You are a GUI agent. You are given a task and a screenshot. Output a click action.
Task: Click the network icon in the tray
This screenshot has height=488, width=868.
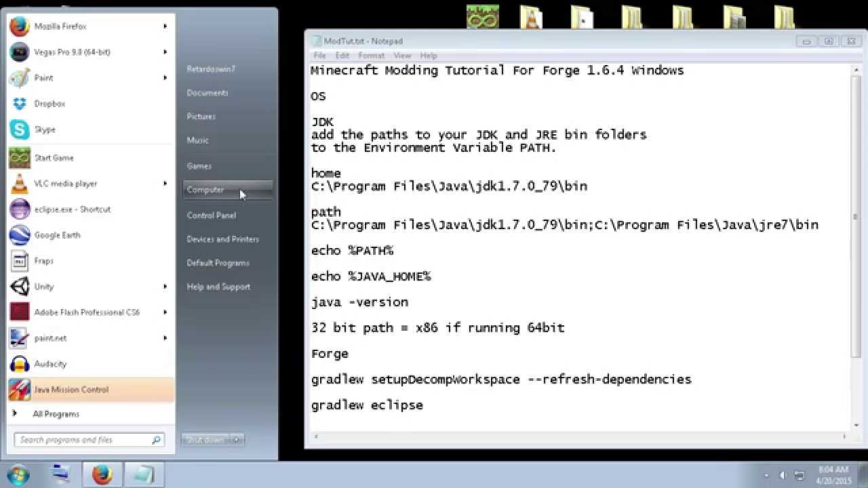point(800,475)
